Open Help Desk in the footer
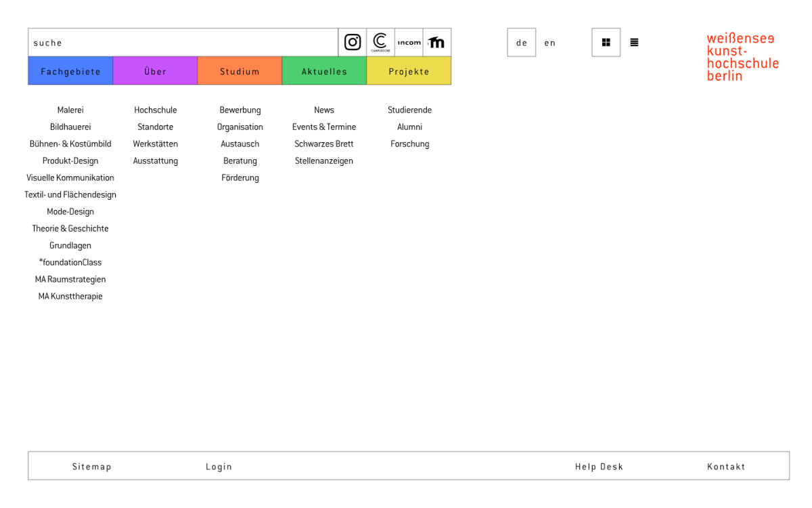Viewport: 812px width, 508px height. click(x=599, y=467)
